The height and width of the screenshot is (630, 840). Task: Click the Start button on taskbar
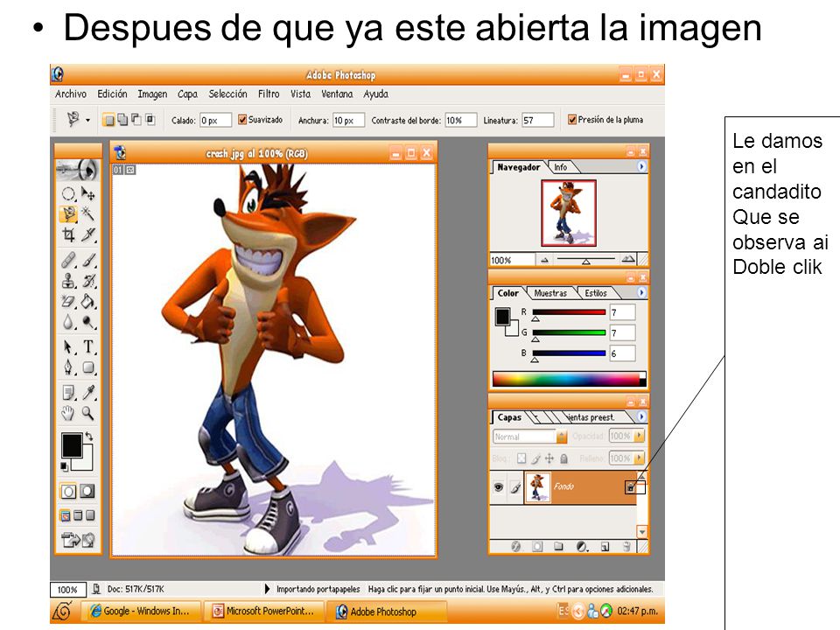click(x=63, y=611)
